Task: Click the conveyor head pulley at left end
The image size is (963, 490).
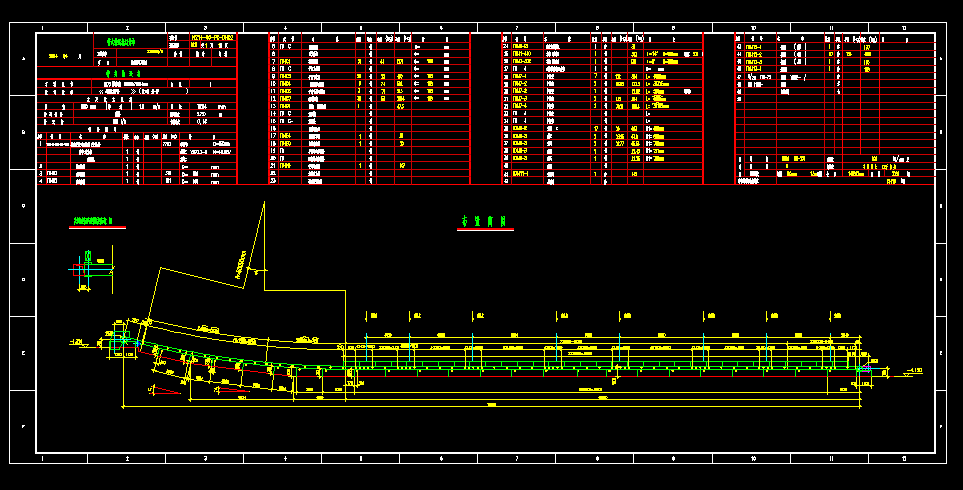Action: pos(123,340)
